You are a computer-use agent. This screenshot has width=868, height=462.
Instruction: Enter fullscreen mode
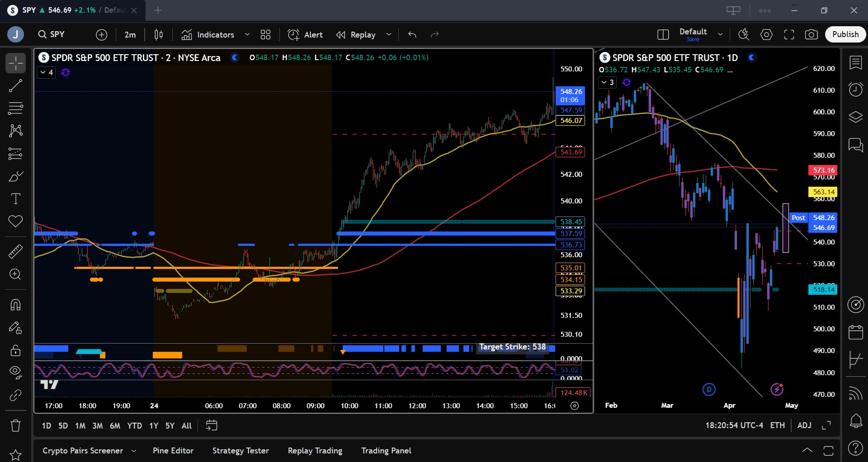(789, 34)
